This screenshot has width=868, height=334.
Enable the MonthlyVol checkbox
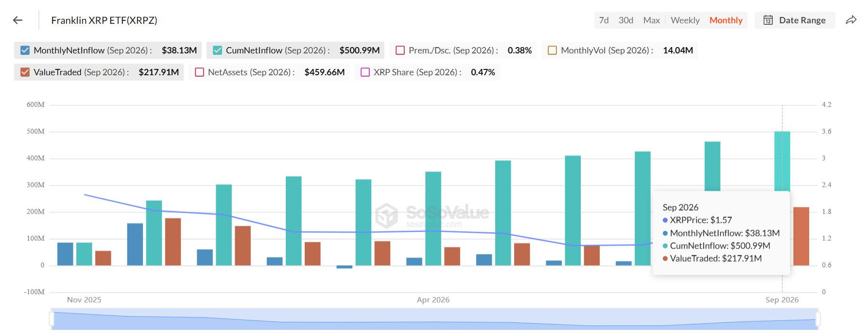coord(553,50)
